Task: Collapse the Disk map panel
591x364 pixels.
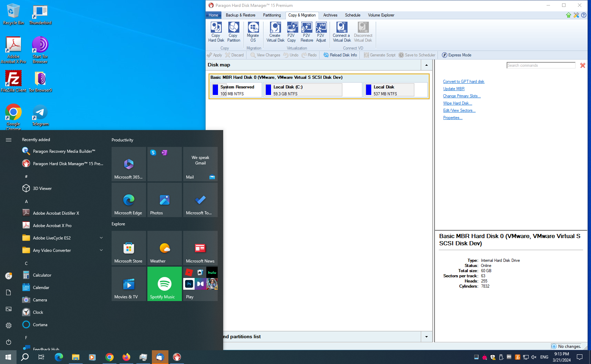Action: tap(426, 65)
